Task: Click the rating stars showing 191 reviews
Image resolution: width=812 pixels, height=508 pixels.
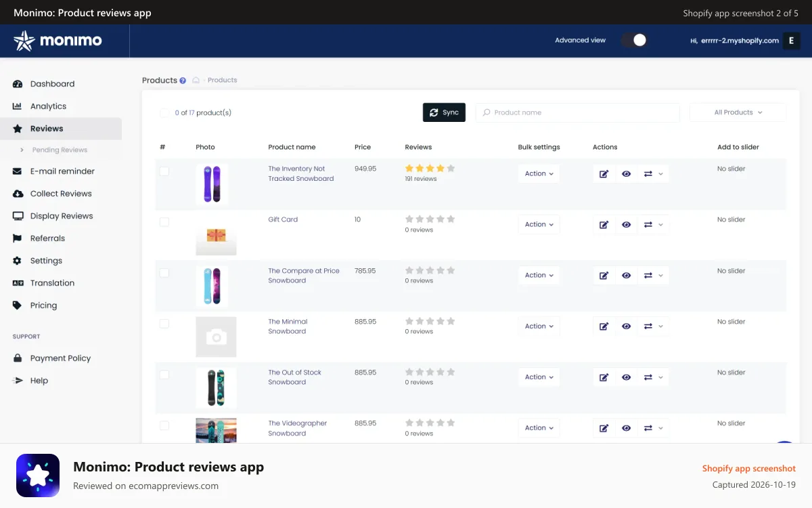Action: coord(430,168)
